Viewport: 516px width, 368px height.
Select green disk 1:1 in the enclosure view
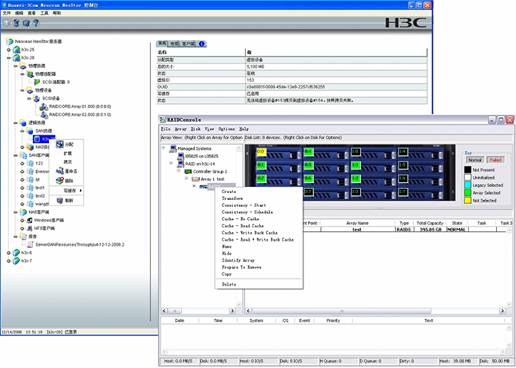tap(356, 165)
